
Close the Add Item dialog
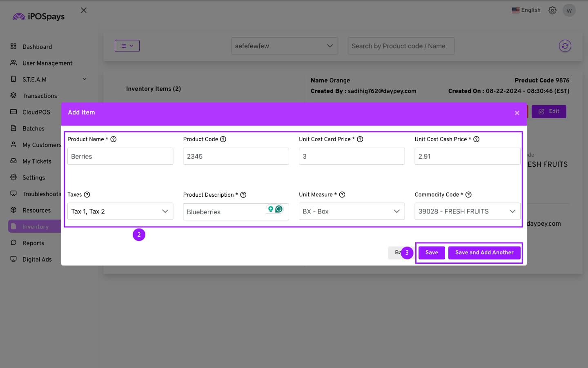[x=517, y=113]
